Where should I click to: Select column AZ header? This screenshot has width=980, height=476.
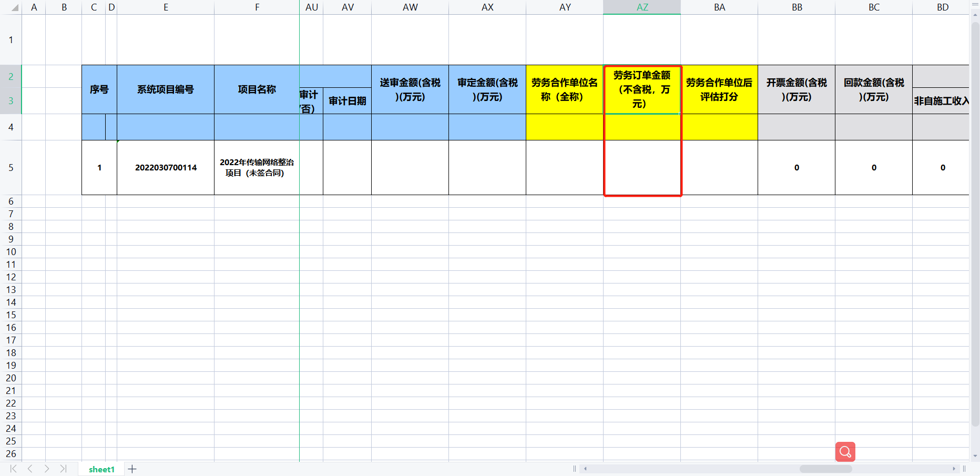coord(642,7)
